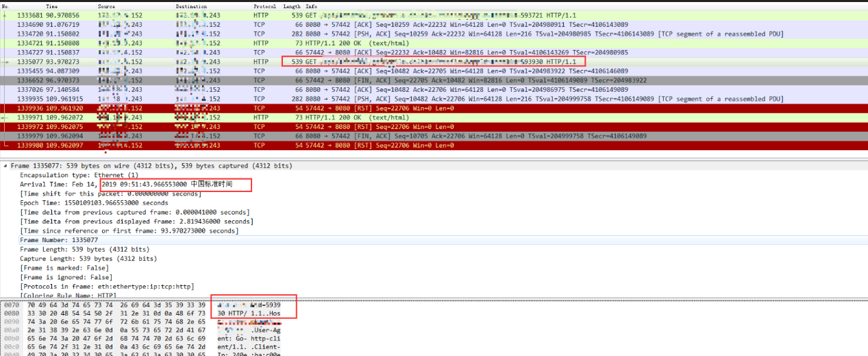Click hex dump row at offset 0090
Viewport: 868px width, 356px height.
coord(142,321)
